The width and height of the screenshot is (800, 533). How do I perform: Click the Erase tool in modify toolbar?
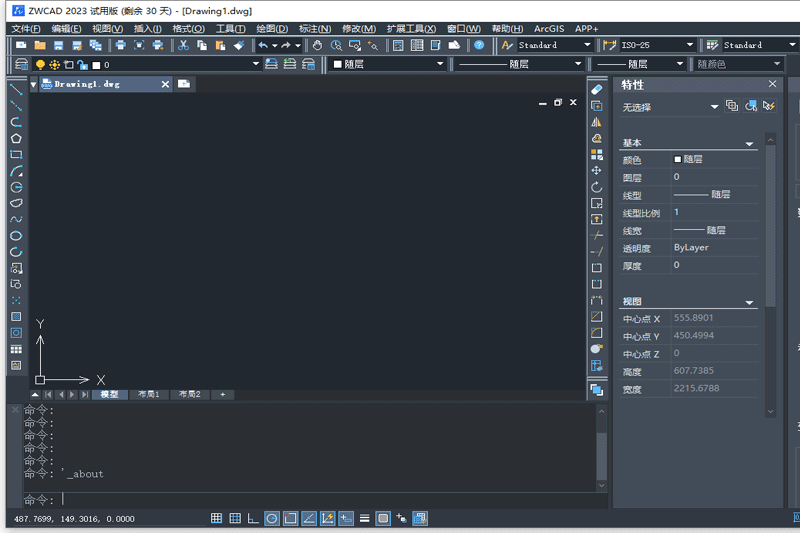[x=596, y=90]
